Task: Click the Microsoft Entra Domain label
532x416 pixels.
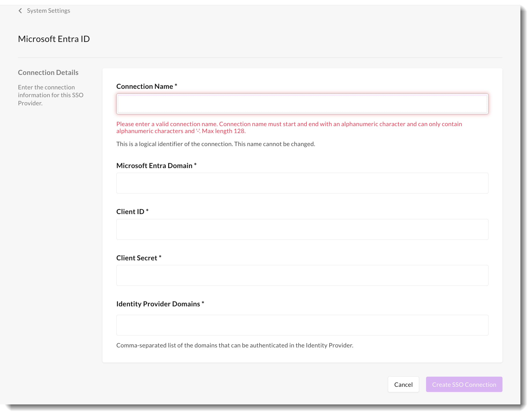Action: 154,166
